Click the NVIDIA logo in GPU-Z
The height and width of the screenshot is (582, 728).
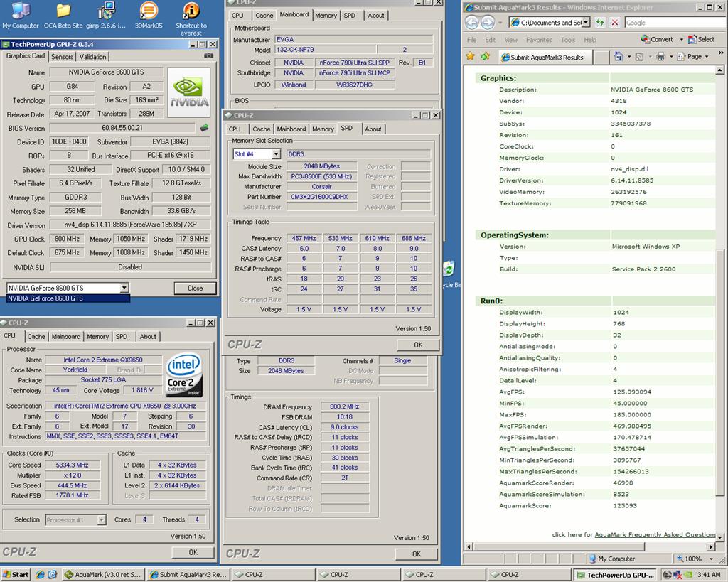(x=189, y=91)
